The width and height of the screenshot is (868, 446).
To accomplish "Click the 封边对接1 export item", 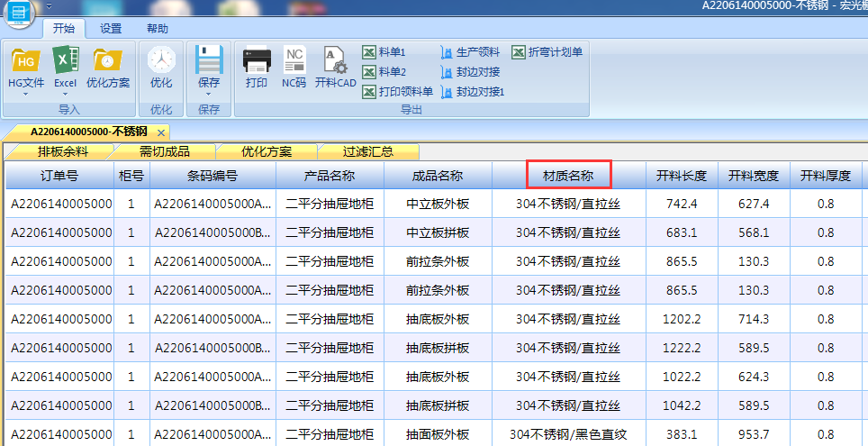I will [474, 91].
